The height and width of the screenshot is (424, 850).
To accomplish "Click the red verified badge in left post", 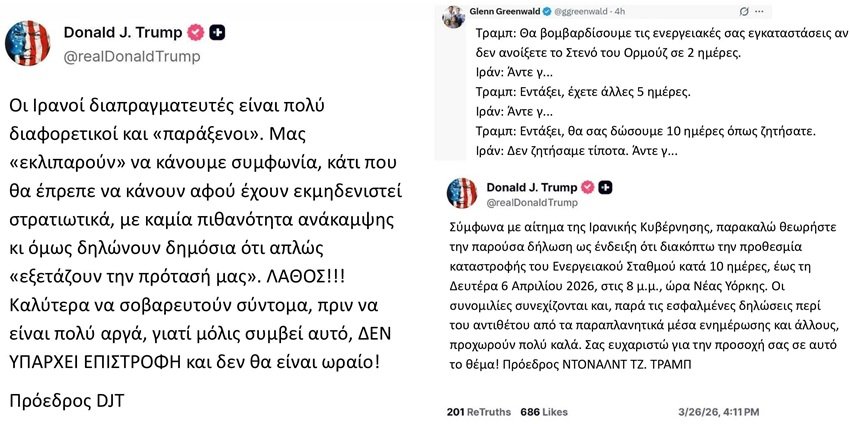I will [196, 32].
